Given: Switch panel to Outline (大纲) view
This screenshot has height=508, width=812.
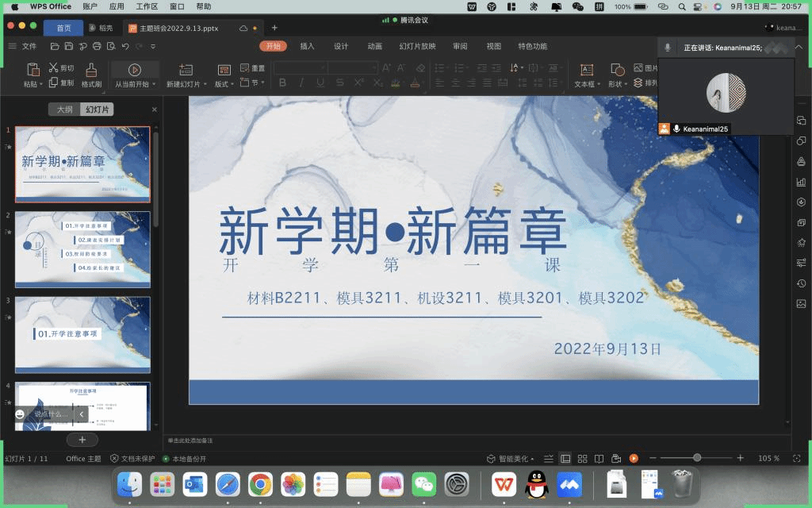Looking at the screenshot, I should point(64,110).
